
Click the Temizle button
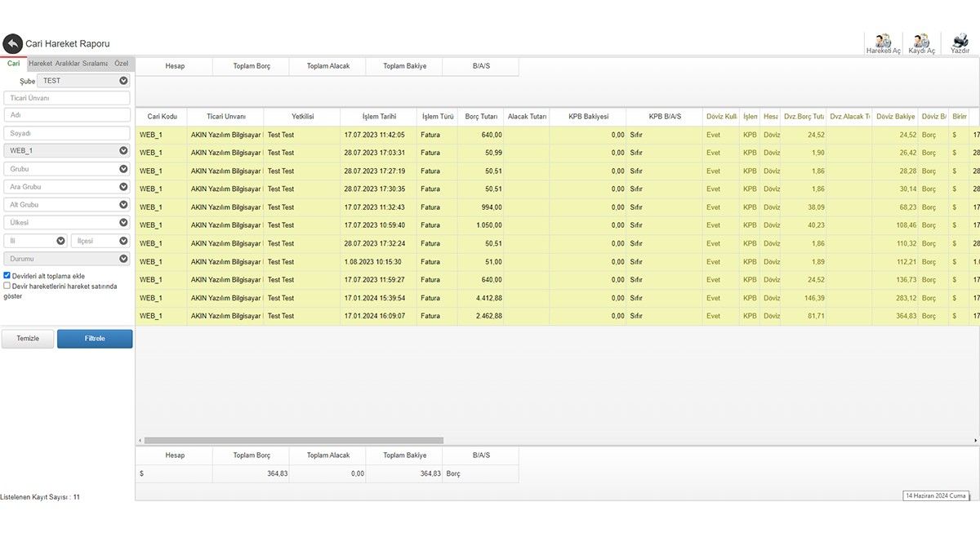pyautogui.click(x=28, y=339)
